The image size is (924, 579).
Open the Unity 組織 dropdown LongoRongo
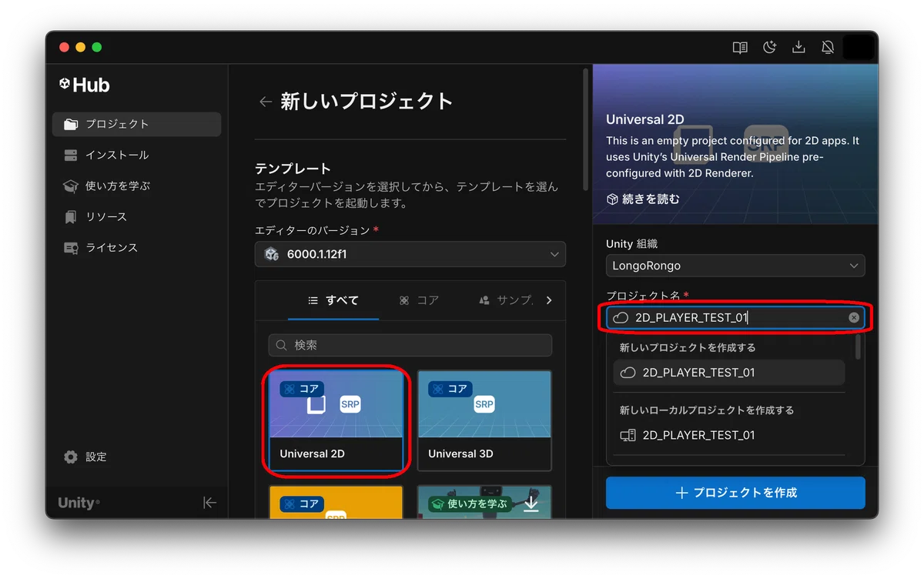coord(735,266)
